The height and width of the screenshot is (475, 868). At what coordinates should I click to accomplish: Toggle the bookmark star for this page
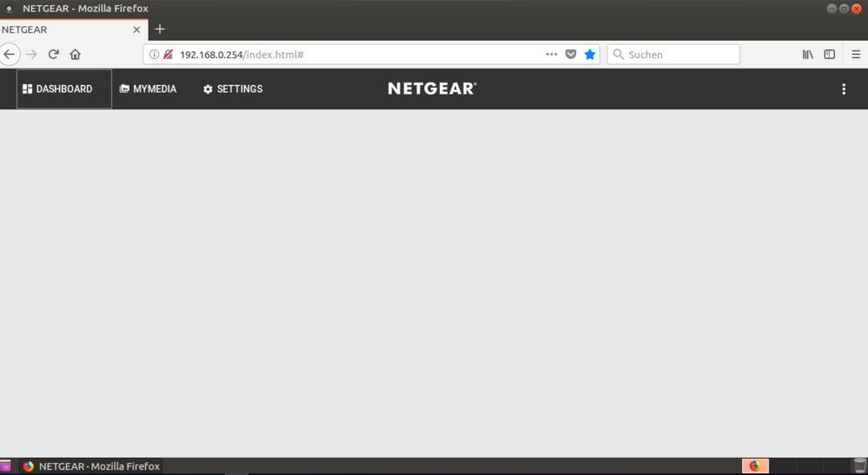tap(590, 54)
